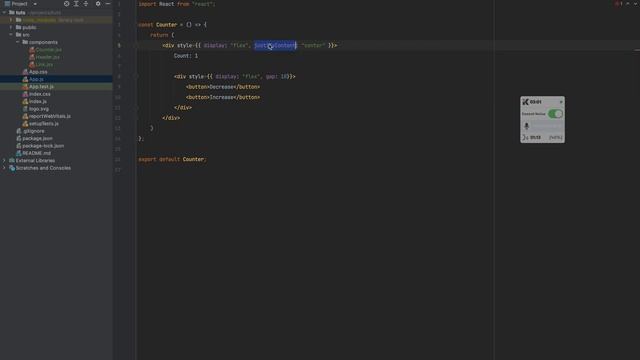Open package-lock.json file
Viewport: 640px width, 360px height.
coord(43,146)
